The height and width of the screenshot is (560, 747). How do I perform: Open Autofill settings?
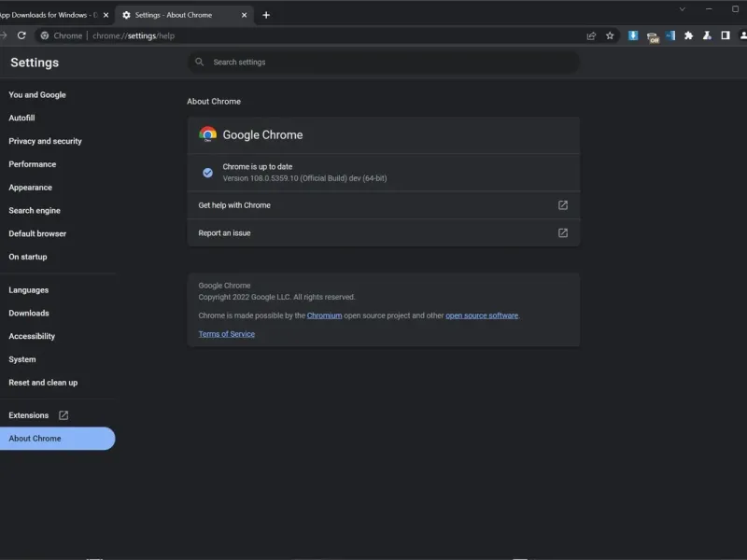pyautogui.click(x=21, y=119)
